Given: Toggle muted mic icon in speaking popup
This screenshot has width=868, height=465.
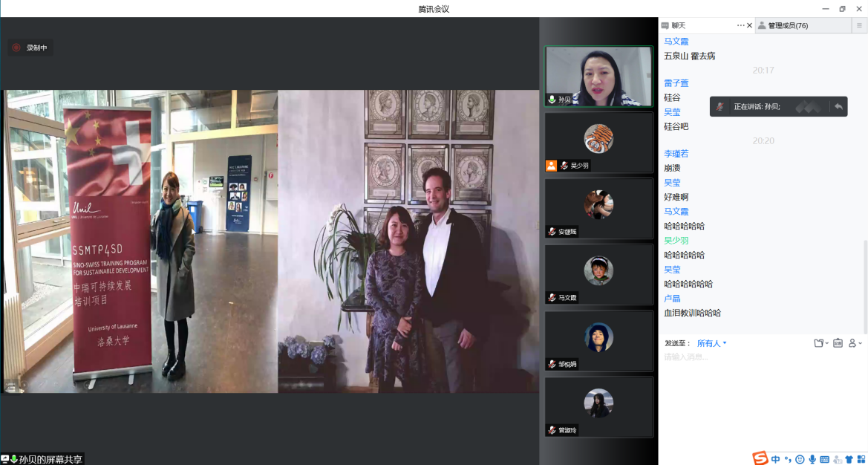Looking at the screenshot, I should [719, 106].
